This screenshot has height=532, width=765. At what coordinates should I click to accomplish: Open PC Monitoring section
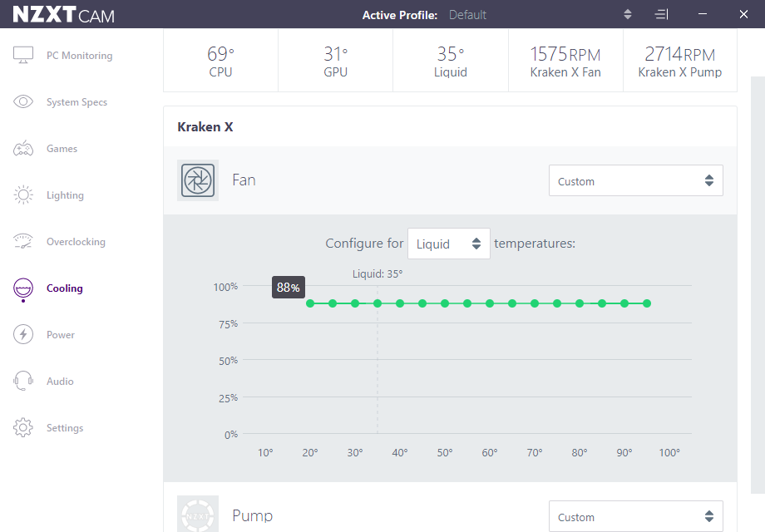(x=80, y=56)
